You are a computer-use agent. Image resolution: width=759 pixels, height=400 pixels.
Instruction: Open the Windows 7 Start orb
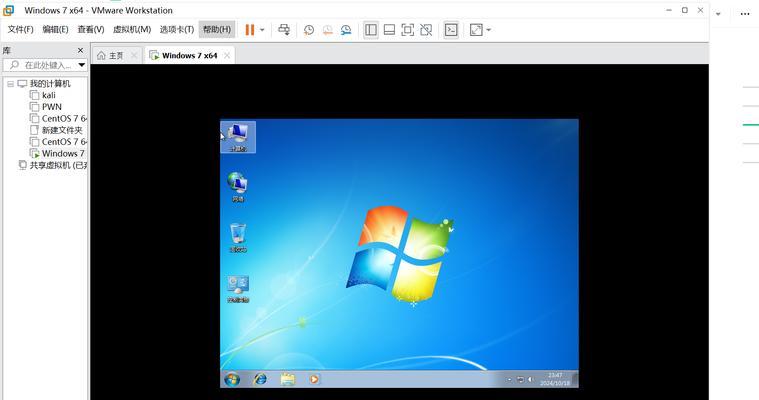232,379
